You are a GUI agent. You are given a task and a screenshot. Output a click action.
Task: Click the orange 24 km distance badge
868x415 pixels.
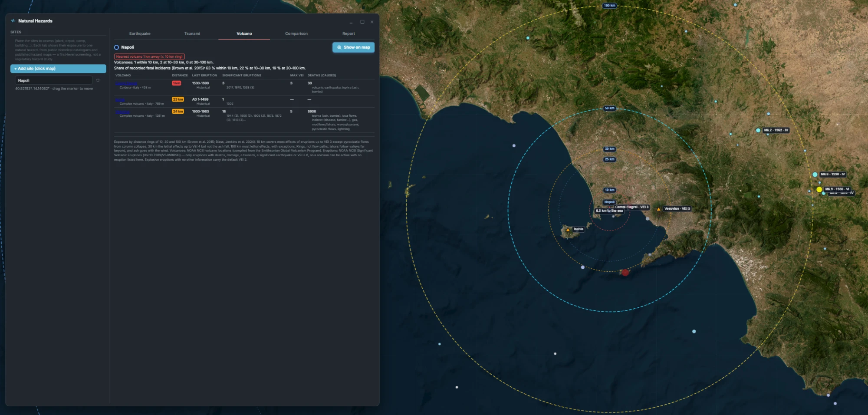(178, 112)
